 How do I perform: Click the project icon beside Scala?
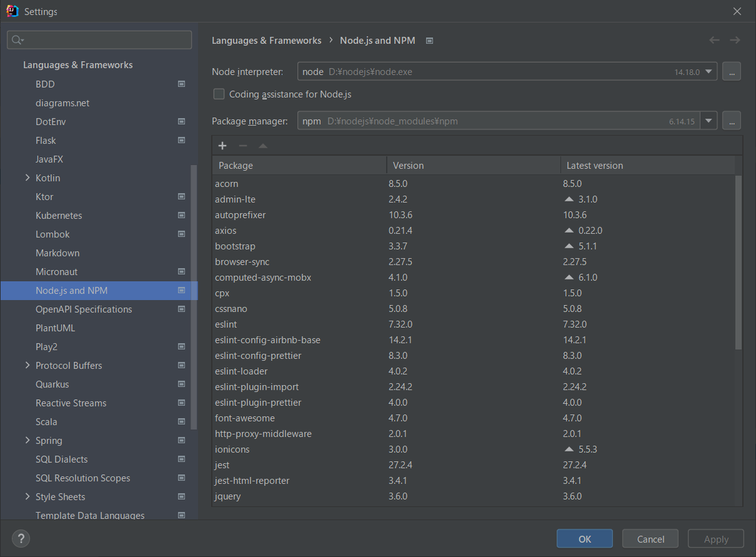pyautogui.click(x=181, y=422)
